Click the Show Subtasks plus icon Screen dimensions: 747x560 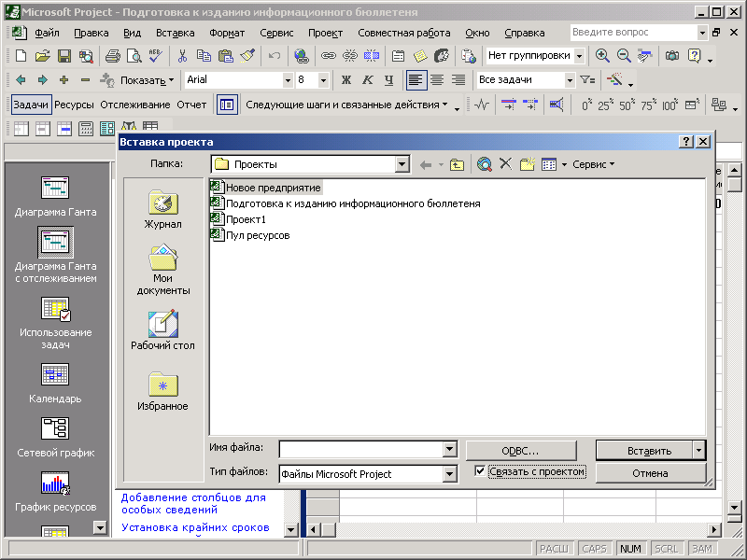(63, 80)
